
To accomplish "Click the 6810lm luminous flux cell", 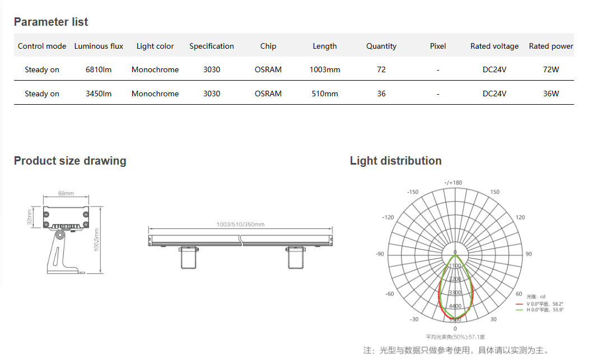I will pyautogui.click(x=99, y=70).
